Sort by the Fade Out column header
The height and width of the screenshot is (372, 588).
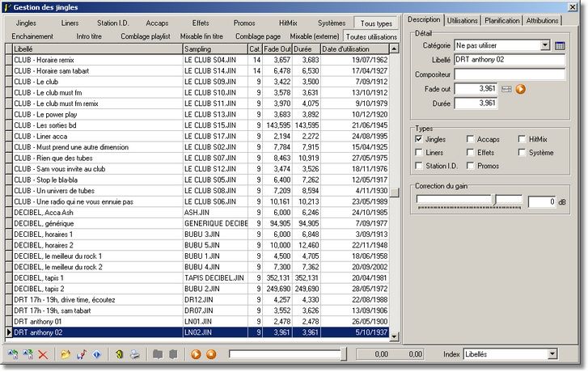tap(277, 49)
